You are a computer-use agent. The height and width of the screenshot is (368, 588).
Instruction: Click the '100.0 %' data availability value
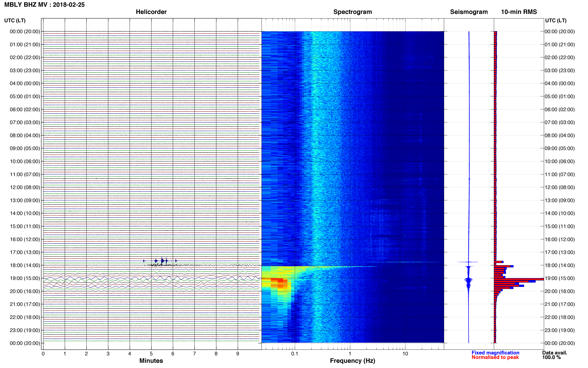pyautogui.click(x=551, y=357)
